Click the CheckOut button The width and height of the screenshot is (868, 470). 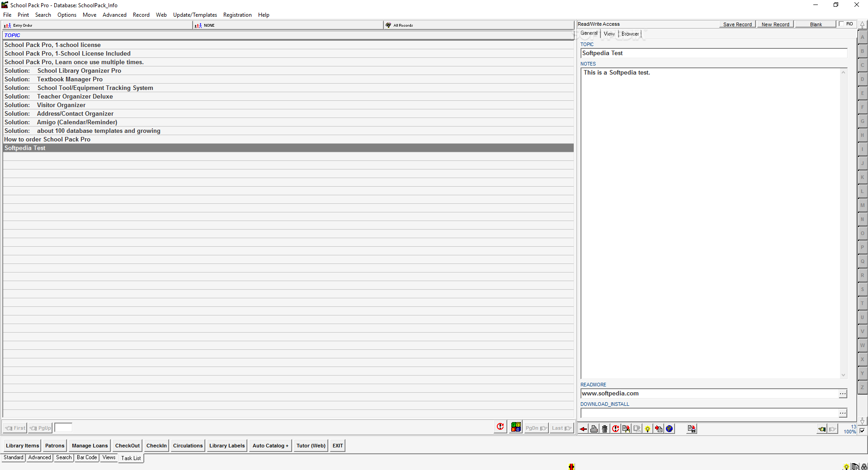[x=127, y=446]
